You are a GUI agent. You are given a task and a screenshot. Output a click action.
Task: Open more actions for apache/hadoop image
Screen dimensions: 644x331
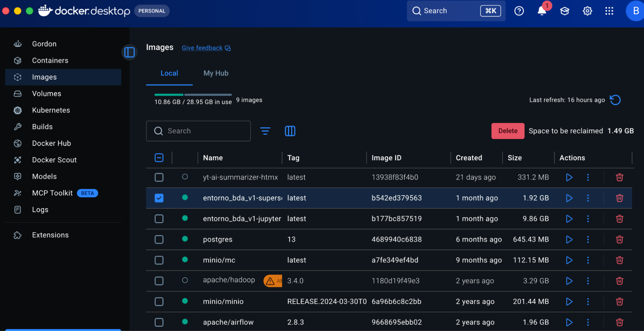[x=588, y=281]
